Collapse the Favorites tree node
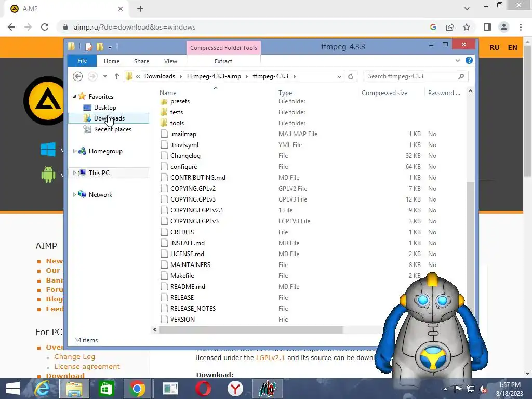 pos(74,96)
